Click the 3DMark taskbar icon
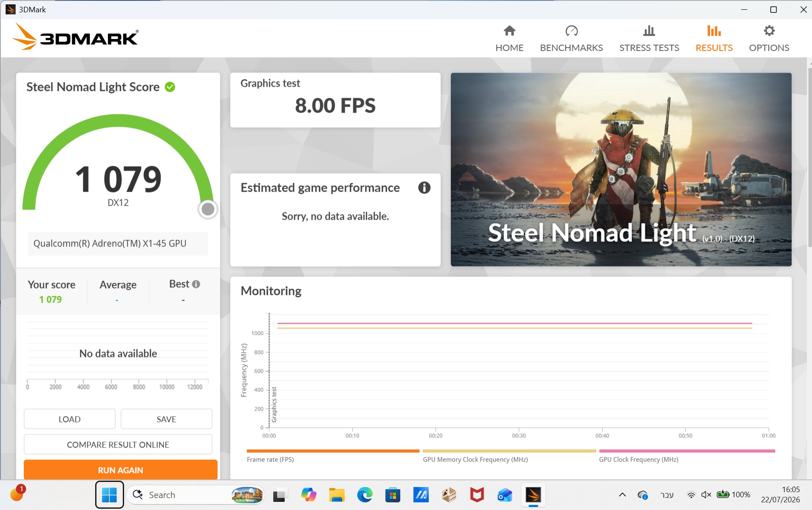This screenshot has width=812, height=510. pyautogui.click(x=533, y=495)
